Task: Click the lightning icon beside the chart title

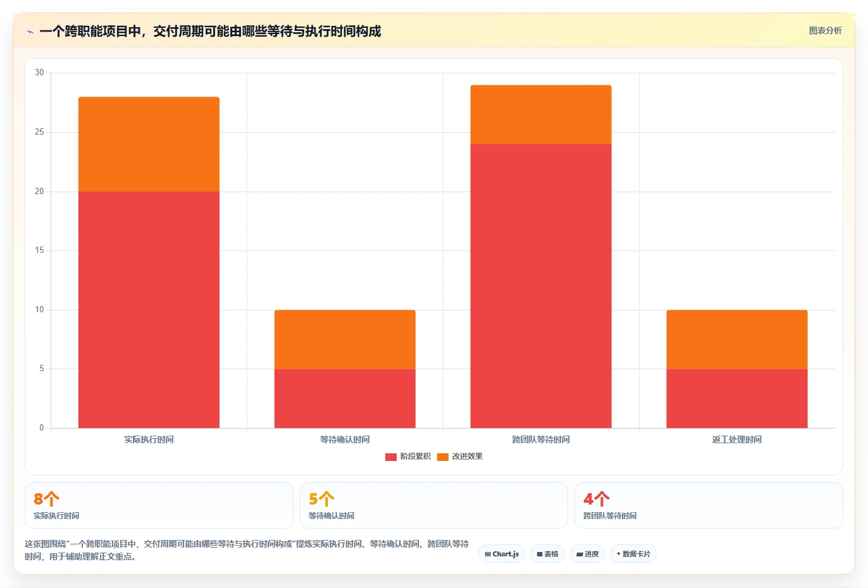Action: point(30,32)
